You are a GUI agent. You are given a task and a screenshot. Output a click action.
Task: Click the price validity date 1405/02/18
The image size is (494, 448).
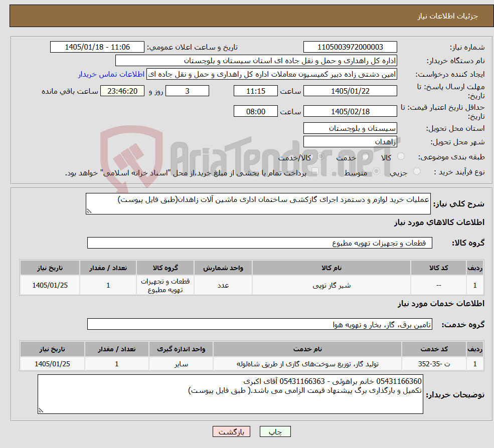tap(350, 111)
